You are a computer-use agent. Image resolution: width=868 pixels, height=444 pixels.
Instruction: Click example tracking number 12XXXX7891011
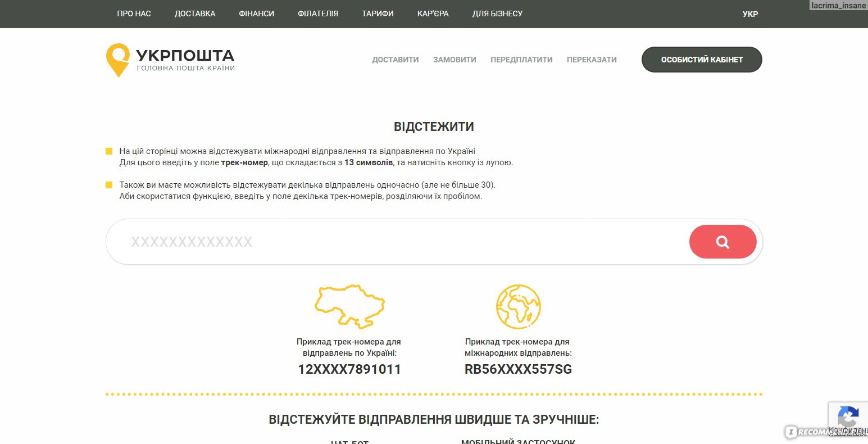click(x=349, y=369)
